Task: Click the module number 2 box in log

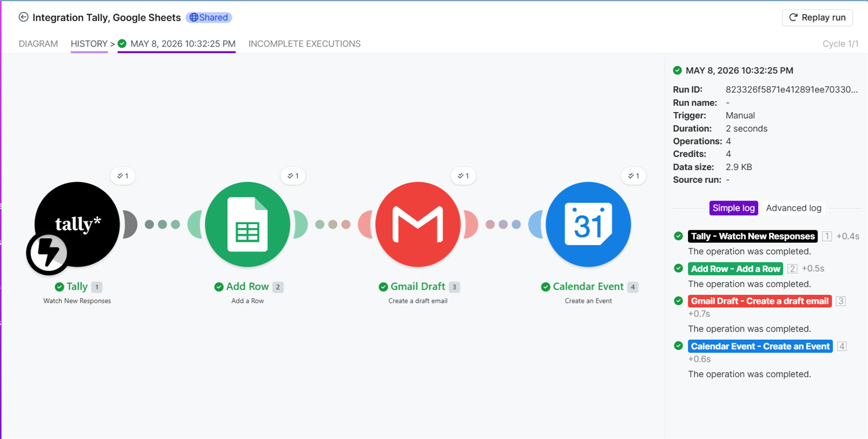Action: pos(792,269)
